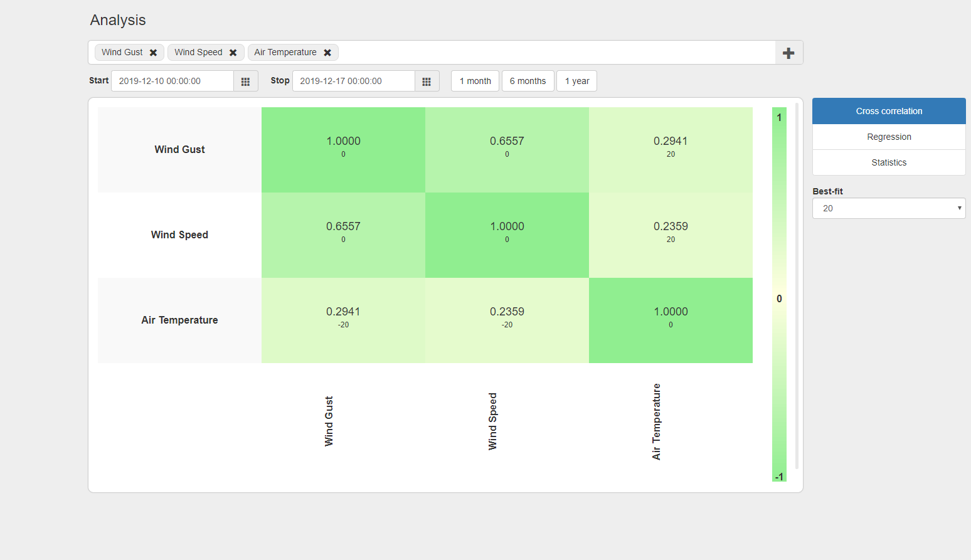Open the Statistics tab
The width and height of the screenshot is (971, 560).
tap(889, 162)
